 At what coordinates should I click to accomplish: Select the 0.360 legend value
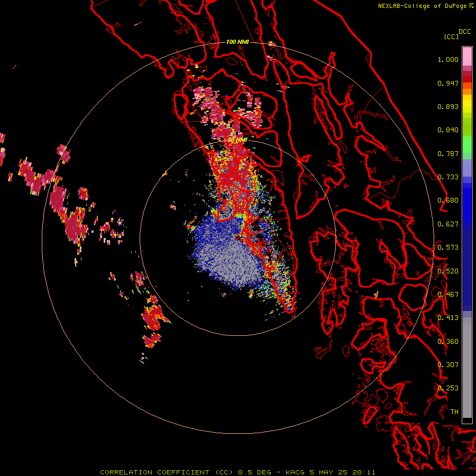click(x=448, y=342)
